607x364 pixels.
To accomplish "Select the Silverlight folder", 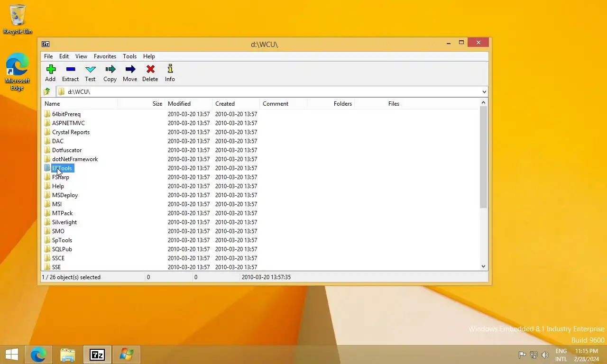I will (x=64, y=222).
